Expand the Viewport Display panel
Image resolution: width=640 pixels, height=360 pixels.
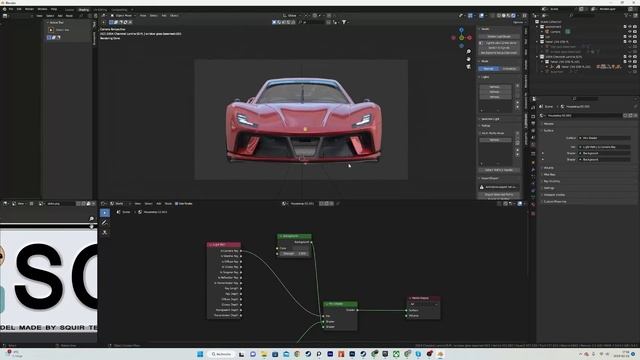tap(554, 195)
